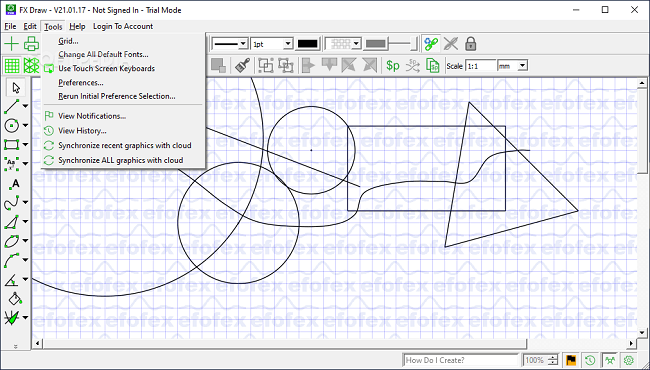Screen dimensions: 650x370
Task: Select the freehand Curve tool
Action: [12, 203]
